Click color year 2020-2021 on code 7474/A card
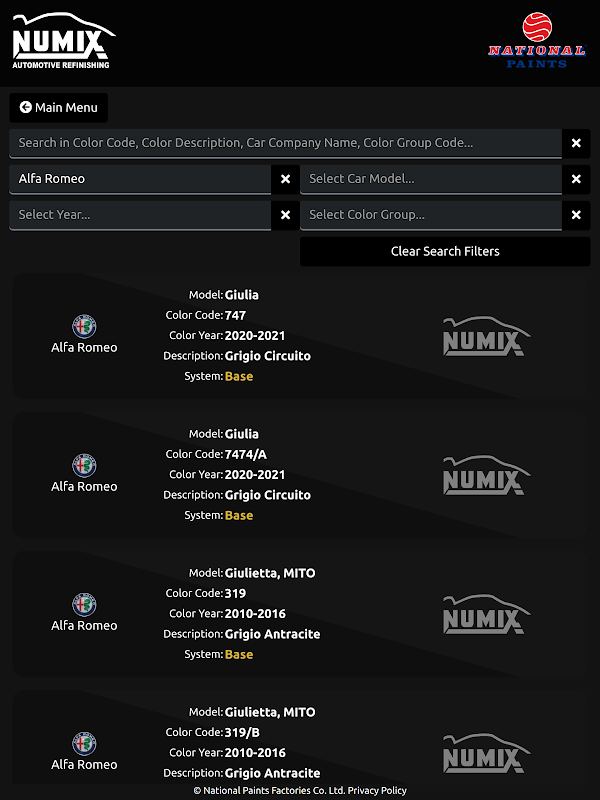The height and width of the screenshot is (800, 600). [255, 474]
